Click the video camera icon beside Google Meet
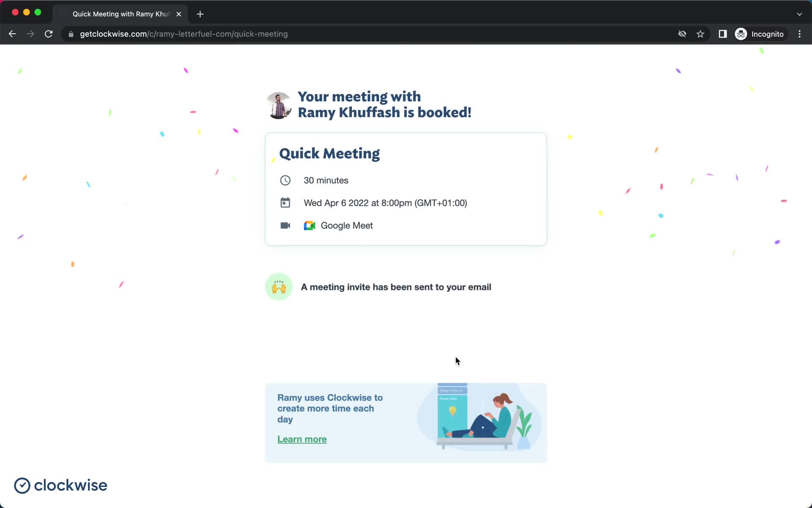This screenshot has width=812, height=508. (284, 225)
